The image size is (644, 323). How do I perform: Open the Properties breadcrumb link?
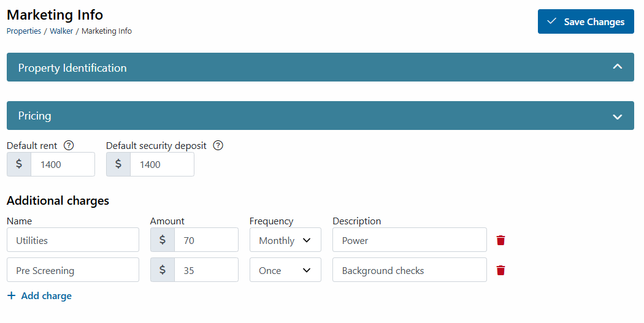(x=24, y=31)
